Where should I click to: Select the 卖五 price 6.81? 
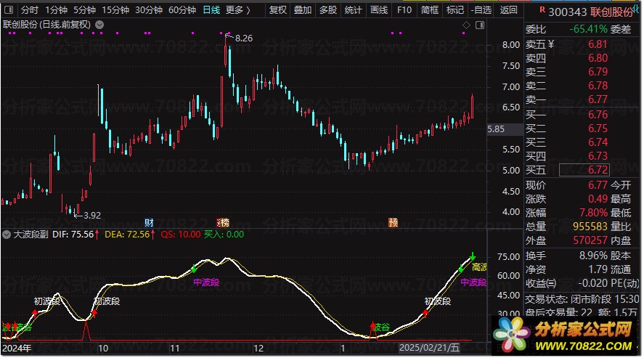(598, 44)
